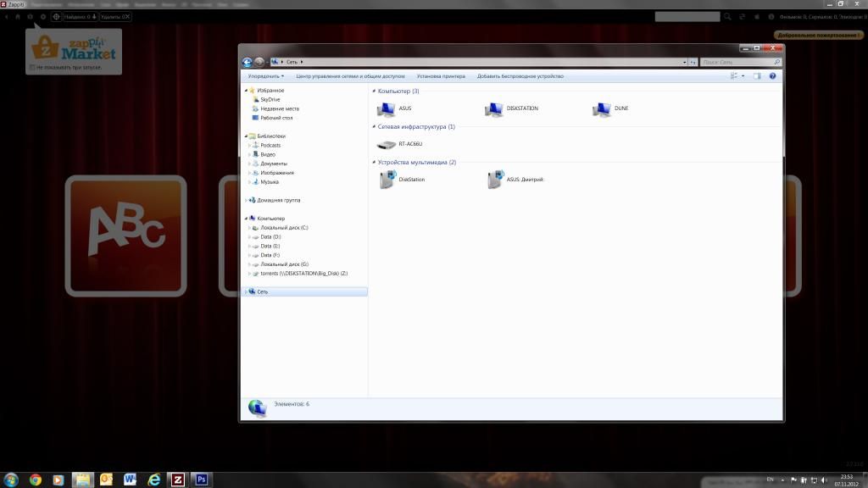
Task: Collapse the Сетевая инфраструктура (1) group
Action: (374, 127)
